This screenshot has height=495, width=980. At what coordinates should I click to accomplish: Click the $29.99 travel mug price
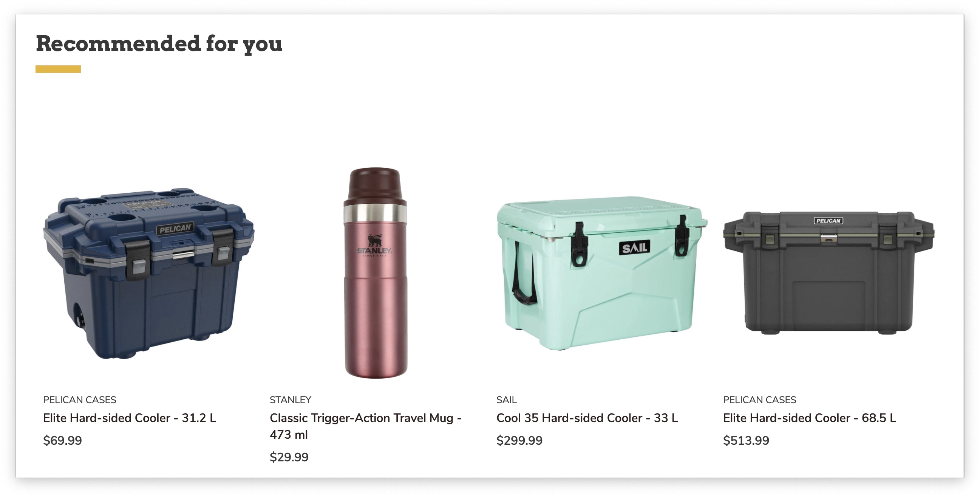click(x=289, y=457)
